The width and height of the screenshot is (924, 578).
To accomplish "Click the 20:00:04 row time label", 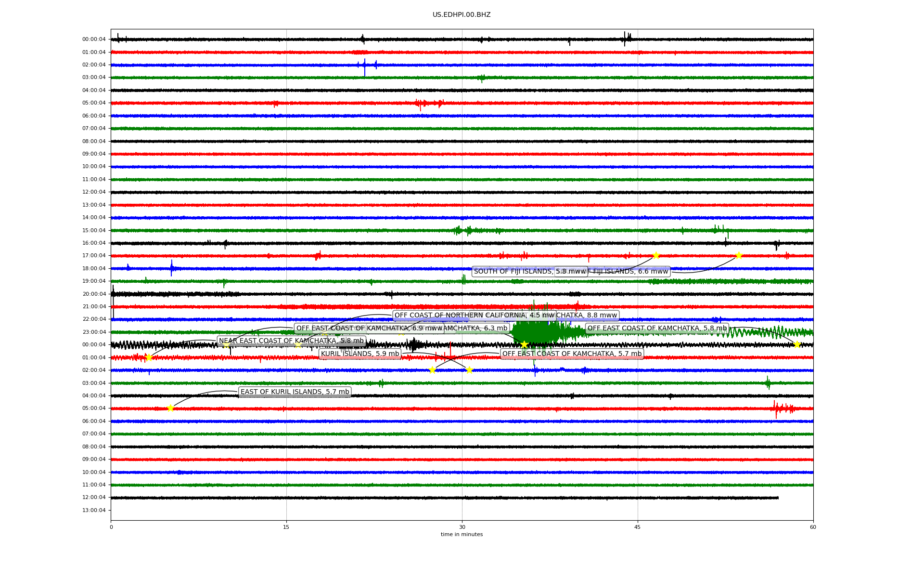I will pos(94,294).
